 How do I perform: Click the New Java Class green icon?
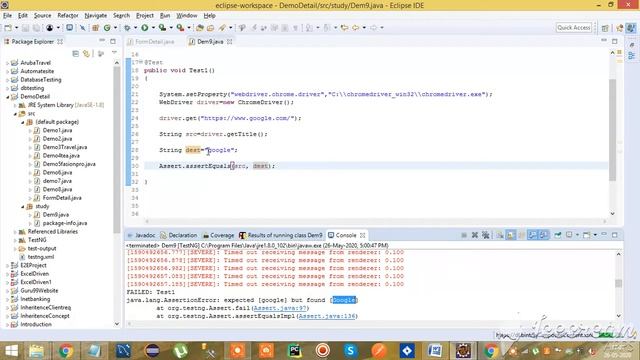tap(107, 28)
